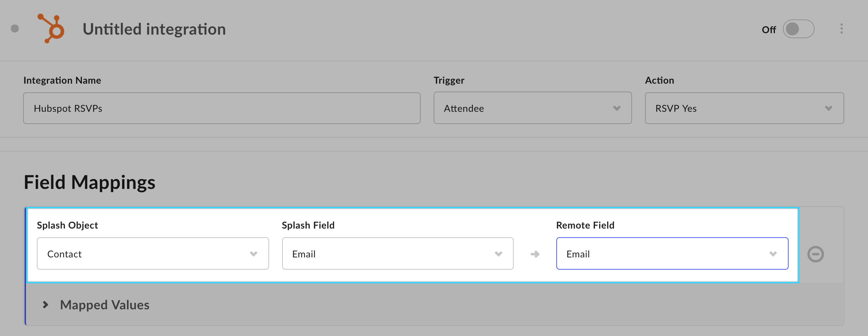Open the Remote Field dropdown showing Email
The height and width of the screenshot is (336, 868).
coord(672,253)
